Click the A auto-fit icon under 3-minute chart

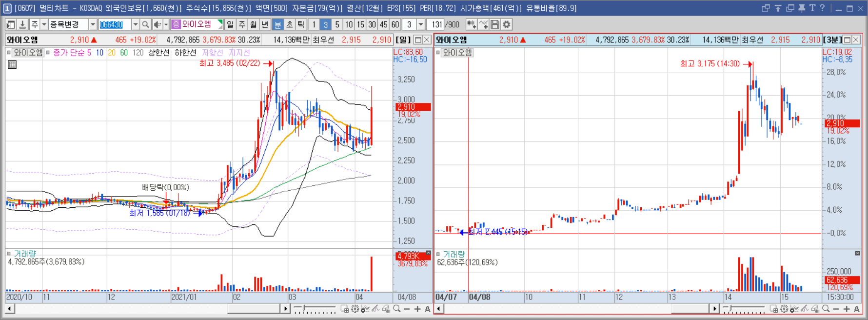tap(856, 309)
